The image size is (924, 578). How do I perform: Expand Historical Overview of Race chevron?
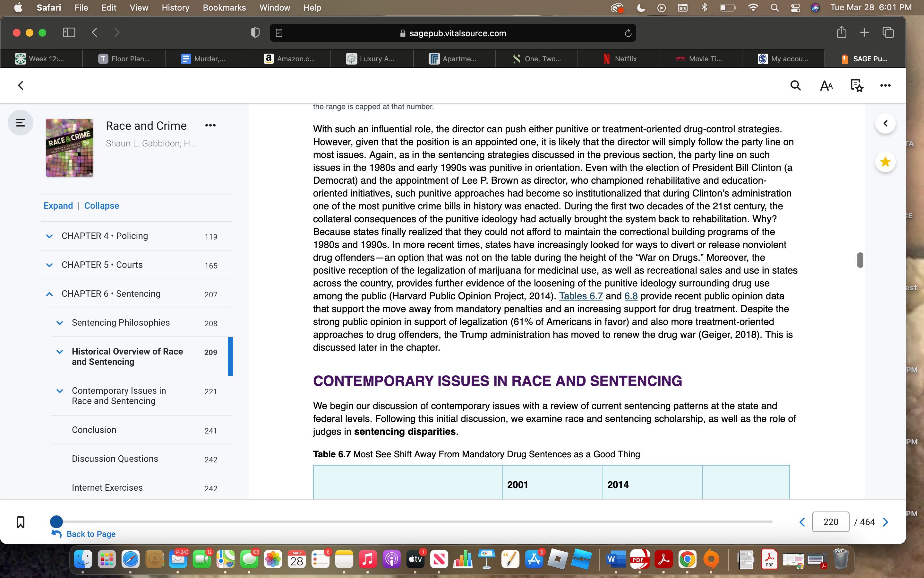click(x=60, y=352)
